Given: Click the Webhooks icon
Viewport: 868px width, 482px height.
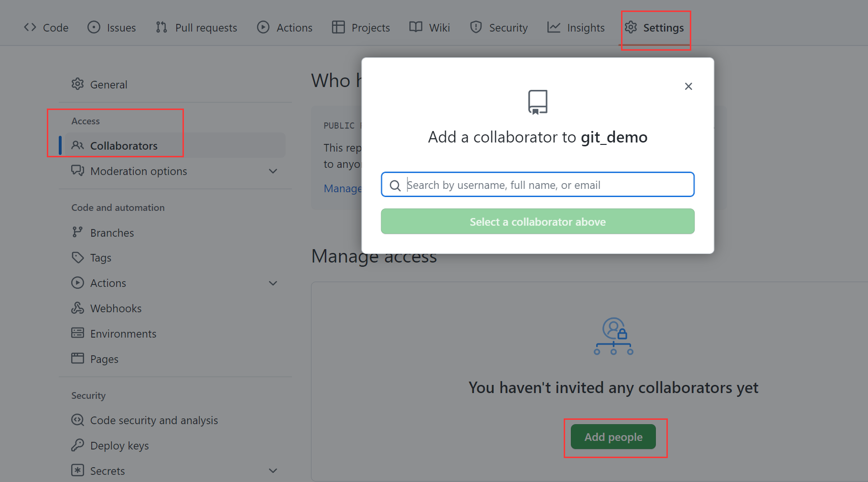Looking at the screenshot, I should 77,308.
